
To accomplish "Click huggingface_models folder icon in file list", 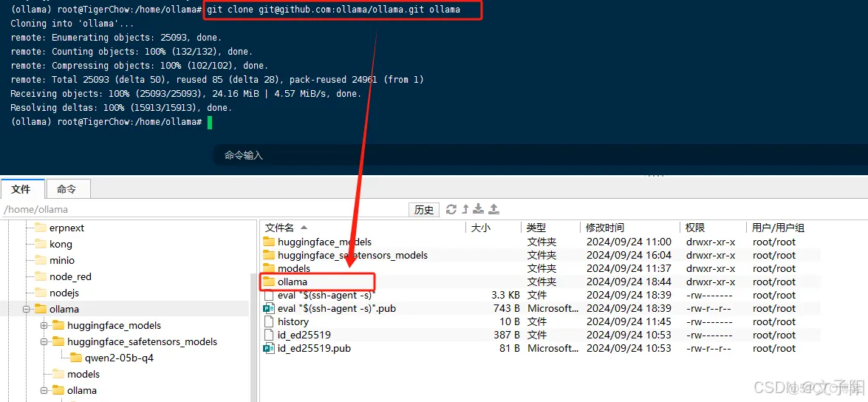I will [269, 242].
